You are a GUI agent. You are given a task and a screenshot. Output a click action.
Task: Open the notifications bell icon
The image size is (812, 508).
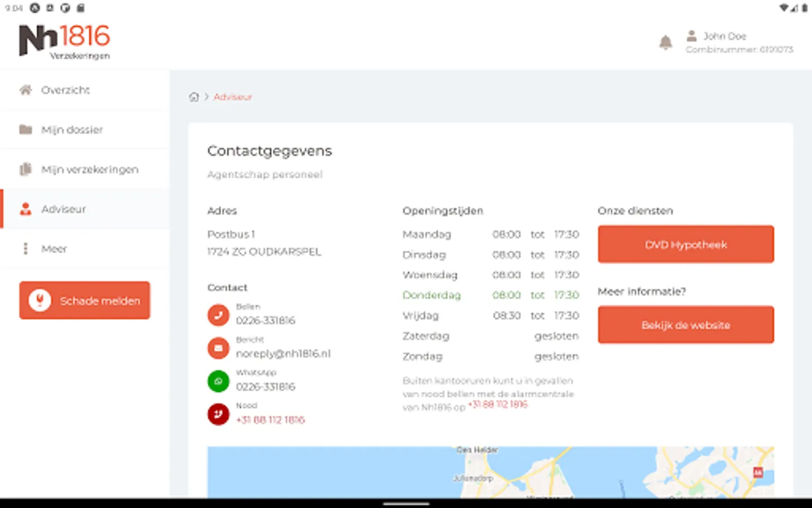pyautogui.click(x=665, y=42)
